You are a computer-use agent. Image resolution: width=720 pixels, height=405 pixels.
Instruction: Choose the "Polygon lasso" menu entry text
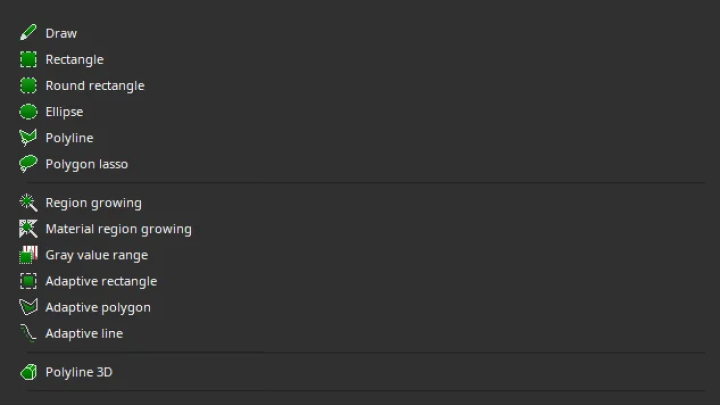coord(87,164)
